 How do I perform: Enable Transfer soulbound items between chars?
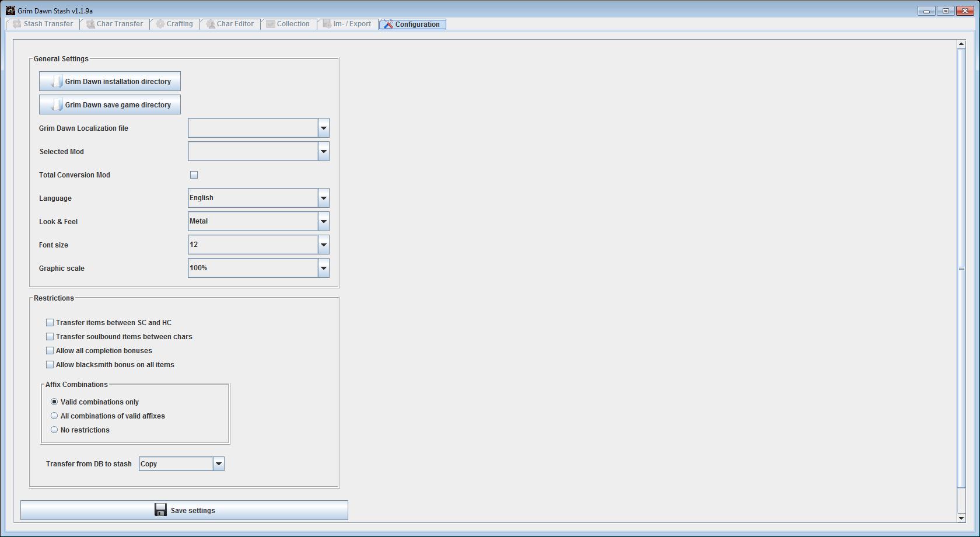click(x=50, y=336)
